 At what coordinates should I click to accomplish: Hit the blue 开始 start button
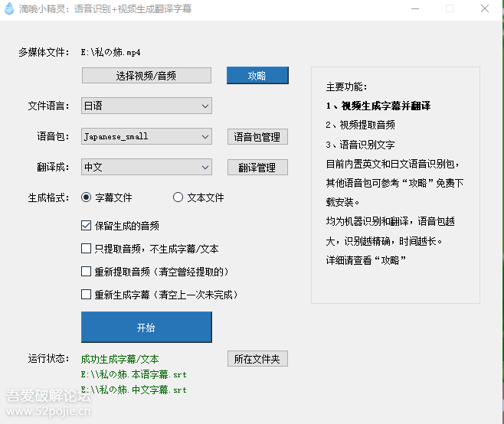point(146,328)
